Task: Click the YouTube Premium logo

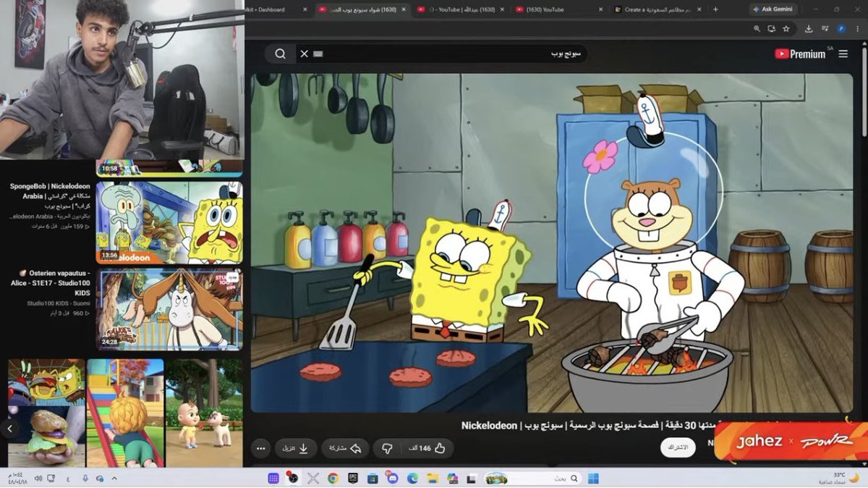Action: 800,54
